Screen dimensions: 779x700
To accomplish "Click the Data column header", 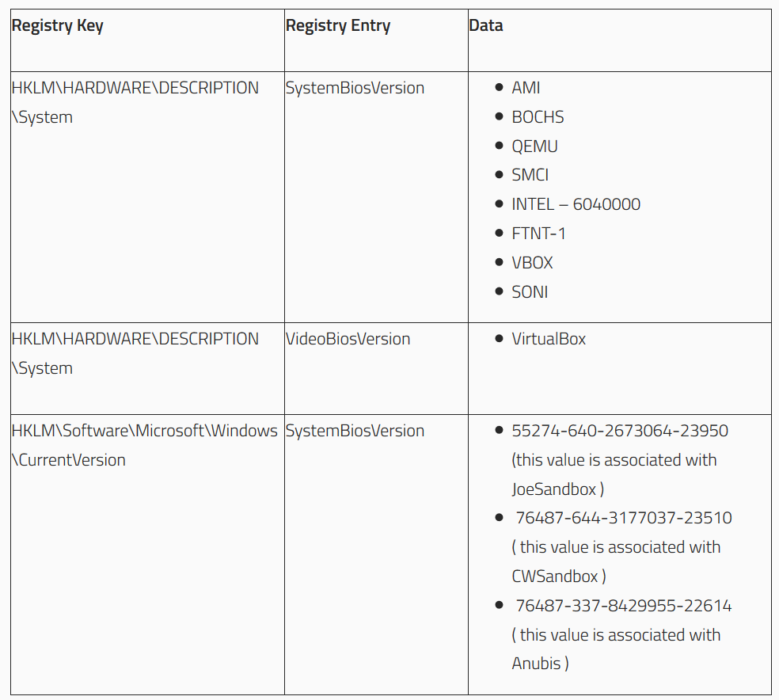I will [x=486, y=25].
